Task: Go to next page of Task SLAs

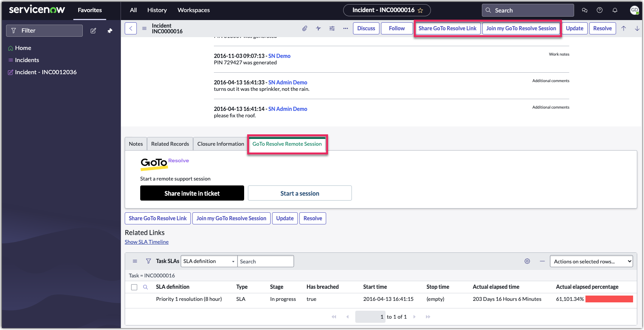Action: tap(415, 317)
